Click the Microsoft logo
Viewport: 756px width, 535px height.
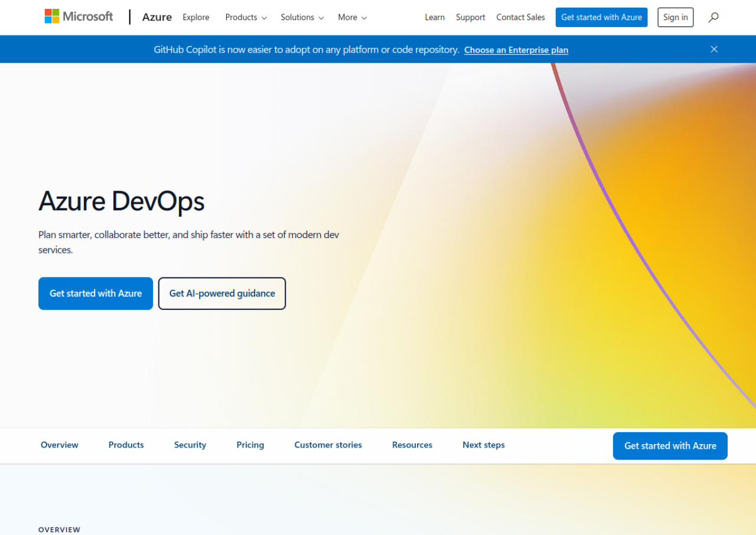click(79, 17)
